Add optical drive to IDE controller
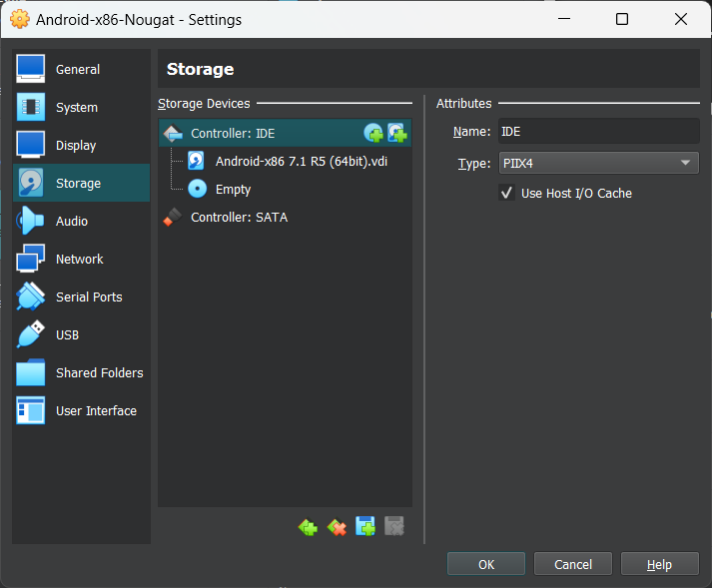 pyautogui.click(x=373, y=133)
